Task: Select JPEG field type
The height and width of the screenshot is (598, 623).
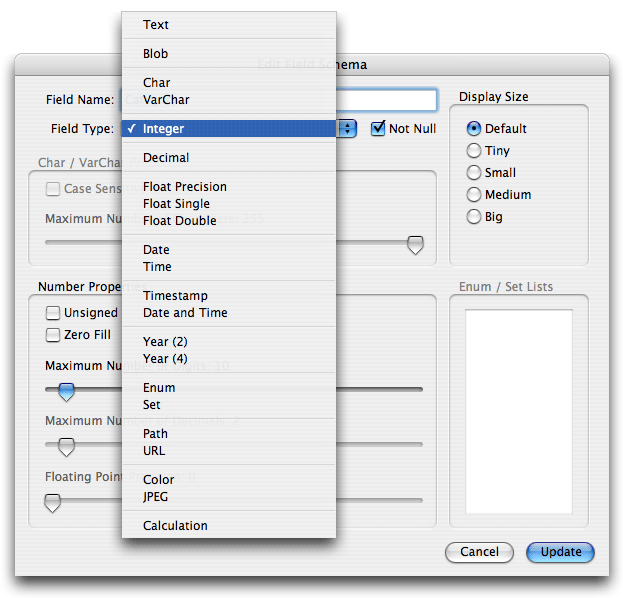Action: coord(229,497)
